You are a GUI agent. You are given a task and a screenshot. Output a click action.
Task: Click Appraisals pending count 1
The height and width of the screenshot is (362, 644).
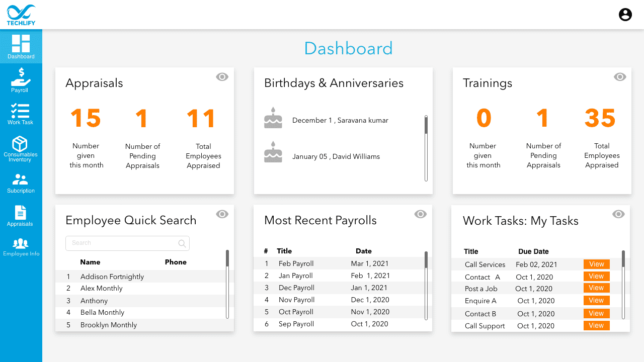(x=142, y=119)
